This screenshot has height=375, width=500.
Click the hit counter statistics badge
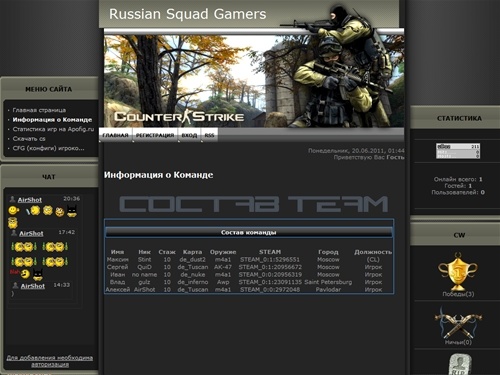[x=458, y=151]
